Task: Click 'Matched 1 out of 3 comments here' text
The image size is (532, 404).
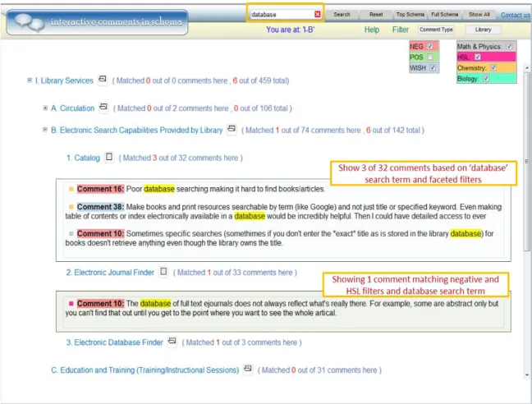Action: pos(241,342)
